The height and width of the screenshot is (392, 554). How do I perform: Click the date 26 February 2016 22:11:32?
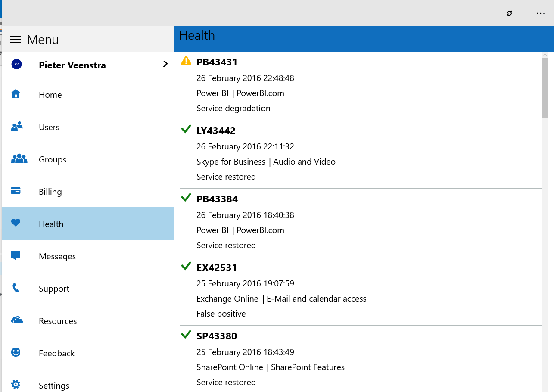click(245, 147)
